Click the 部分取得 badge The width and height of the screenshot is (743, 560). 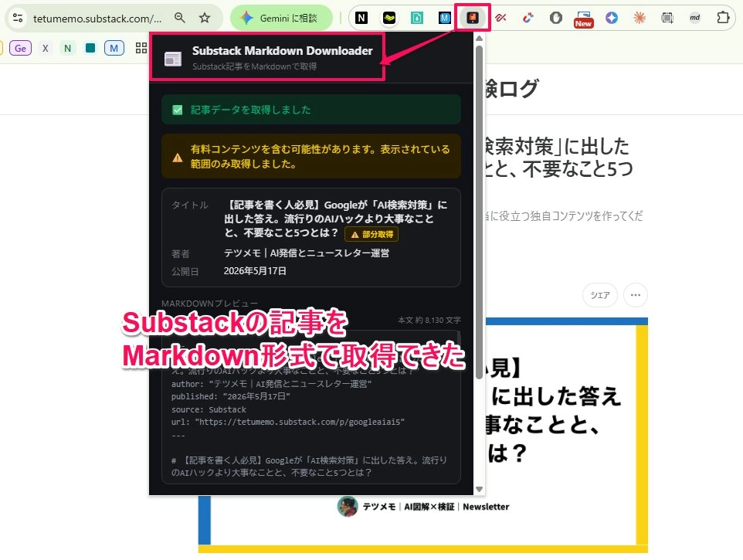372,234
